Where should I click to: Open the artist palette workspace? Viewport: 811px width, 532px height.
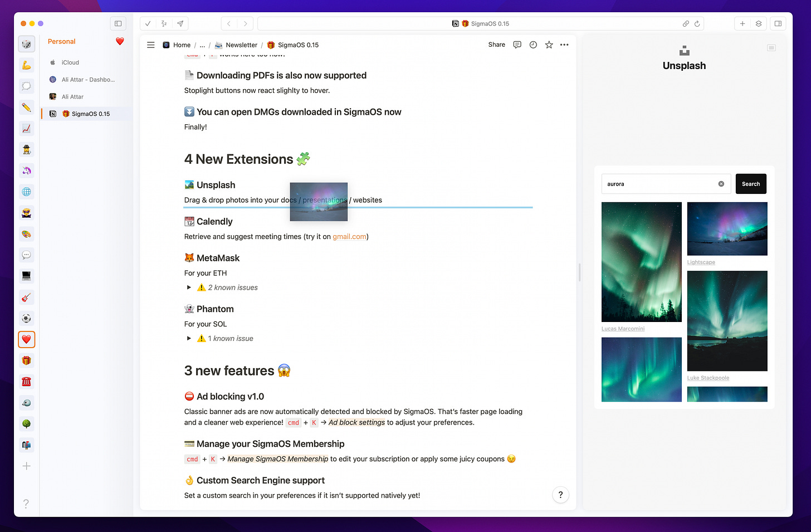pyautogui.click(x=26, y=234)
